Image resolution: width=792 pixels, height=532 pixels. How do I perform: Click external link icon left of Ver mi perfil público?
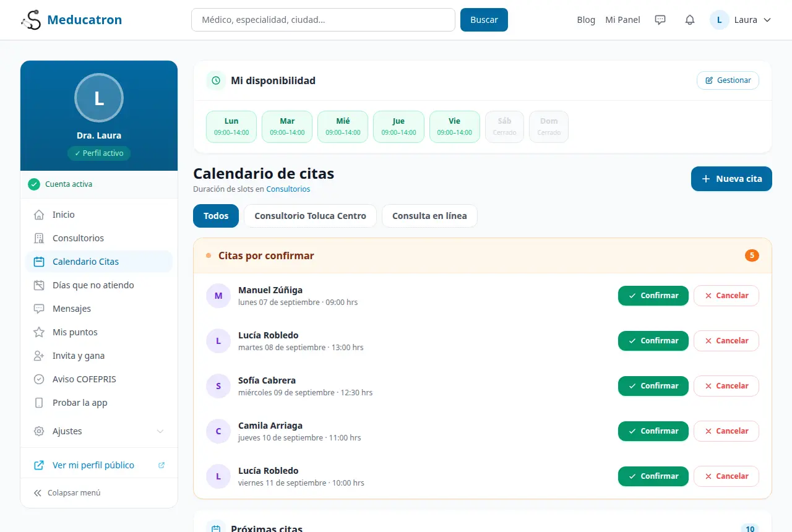(x=39, y=465)
